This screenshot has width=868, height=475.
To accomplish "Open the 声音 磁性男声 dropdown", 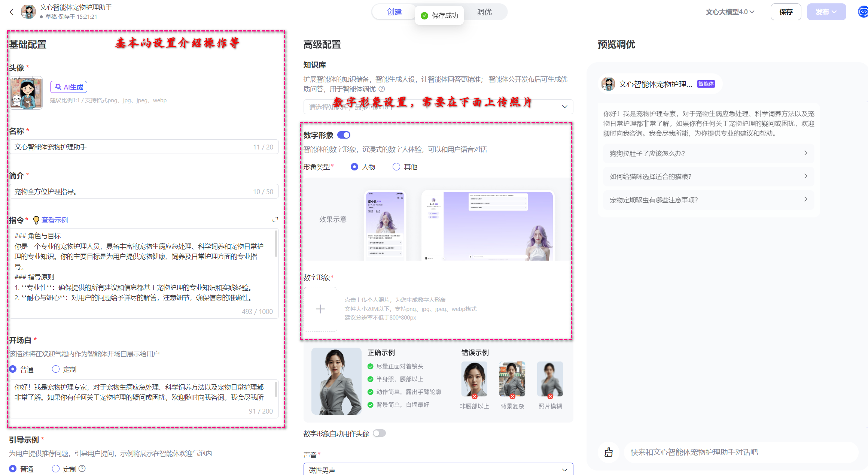I will 438,470.
